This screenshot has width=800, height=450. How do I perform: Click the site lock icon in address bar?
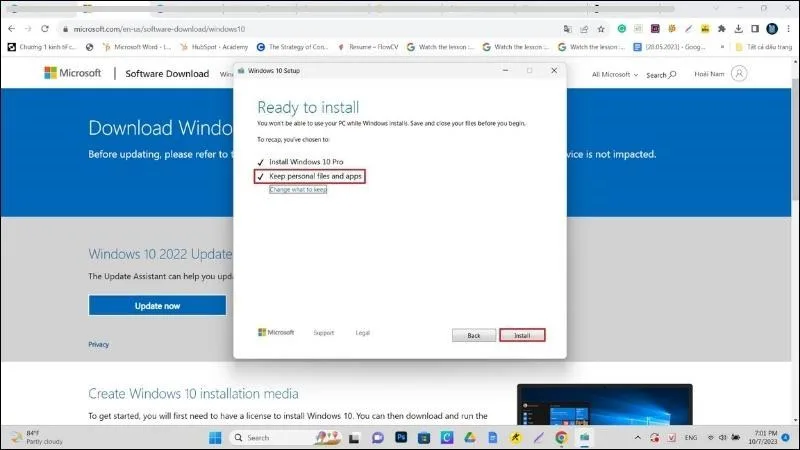pyautogui.click(x=65, y=29)
